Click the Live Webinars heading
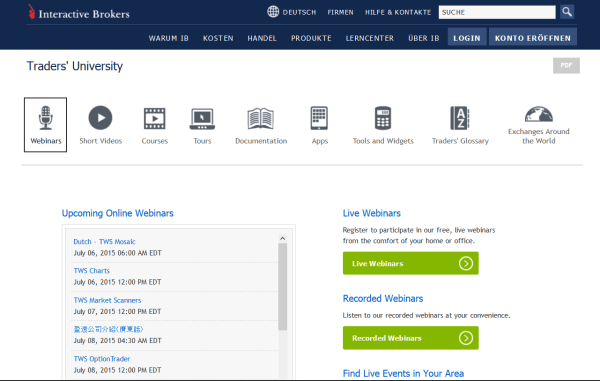 click(372, 213)
